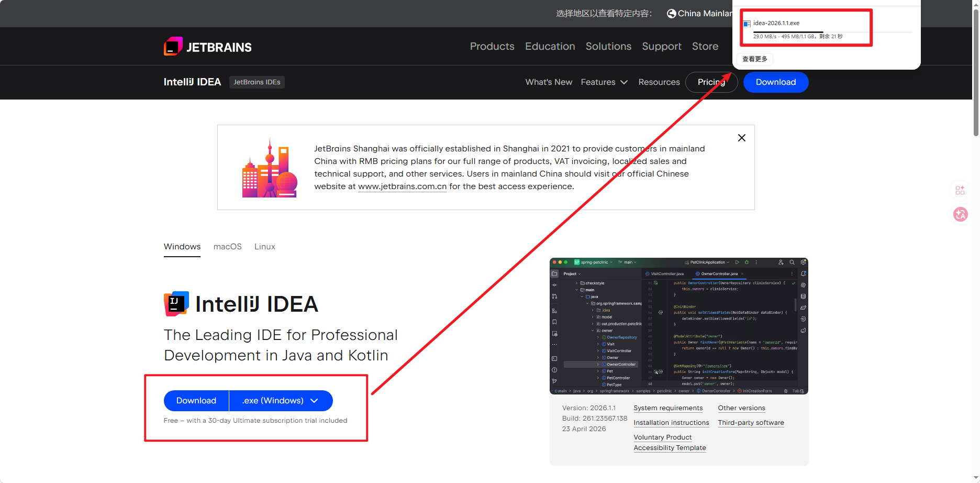
Task: Click the download progress bar for idea-2026.1.1.exe
Action: coord(832,32)
